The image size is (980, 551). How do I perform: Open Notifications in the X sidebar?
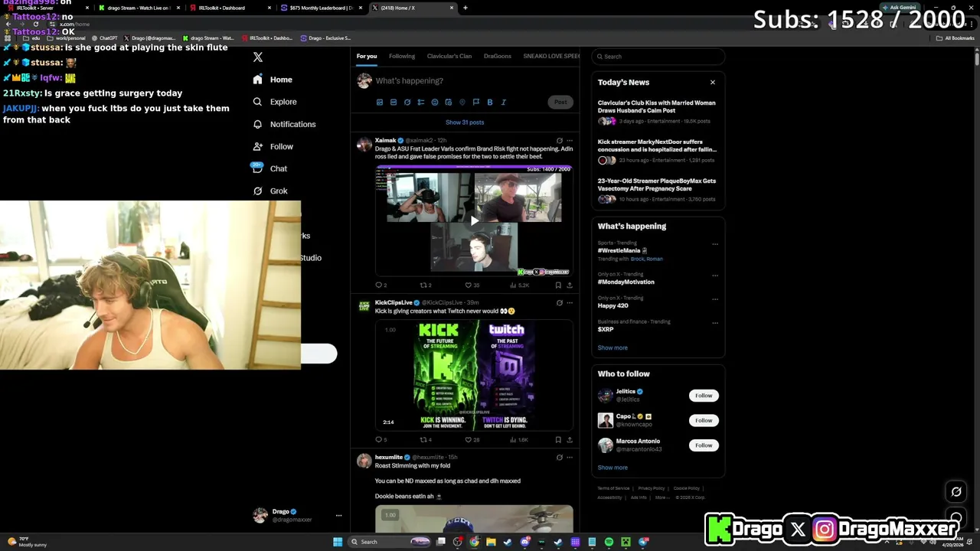(284, 124)
